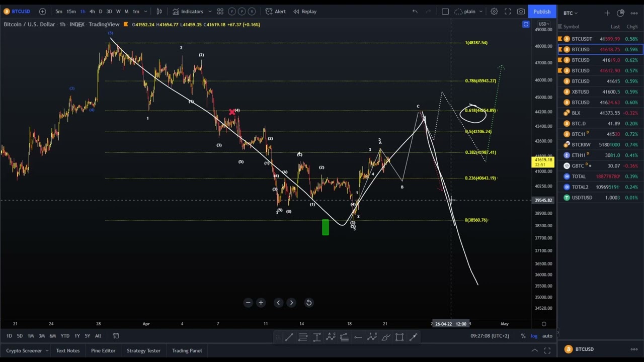This screenshot has height=362, width=644.
Task: Select the Elliott impulse wave 12345 tool
Action: (372, 337)
